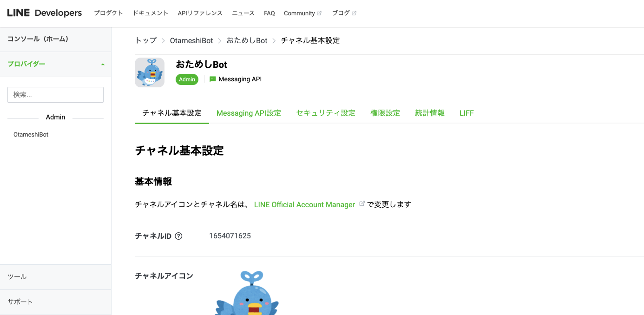Click the green Messaging API chat icon
644x315 pixels.
213,79
